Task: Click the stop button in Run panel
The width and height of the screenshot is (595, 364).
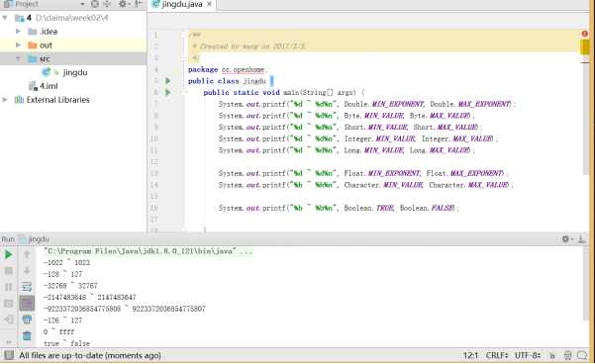Action: [x=8, y=271]
